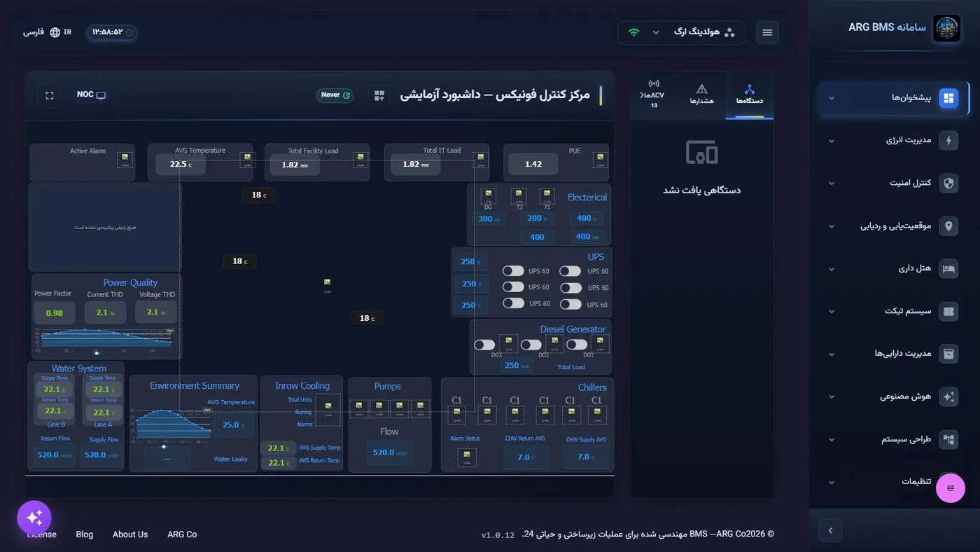
Task: Open the Blog footer link
Action: point(85,534)
